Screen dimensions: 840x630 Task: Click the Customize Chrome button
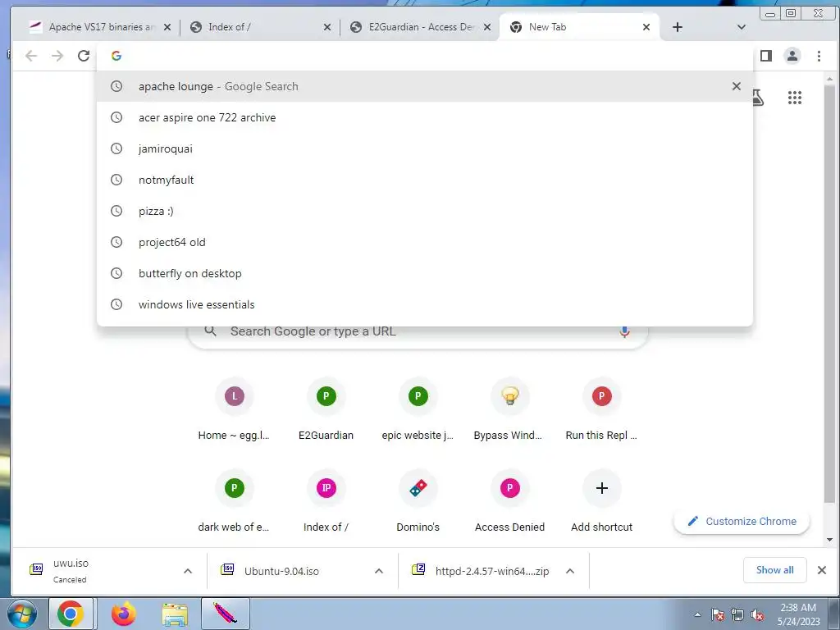point(742,521)
